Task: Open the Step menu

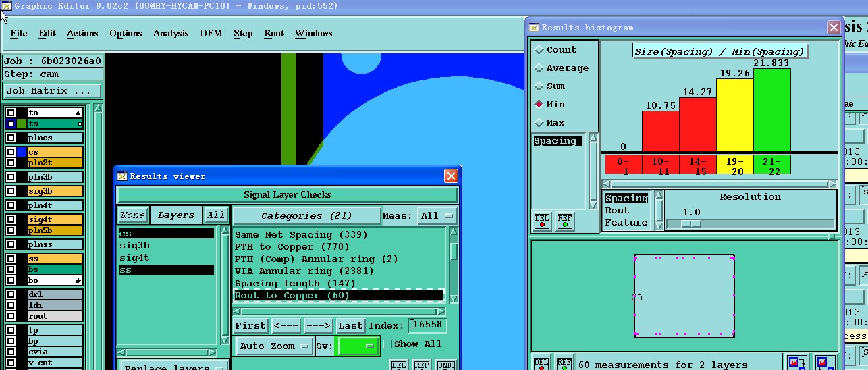Action: coord(243,34)
